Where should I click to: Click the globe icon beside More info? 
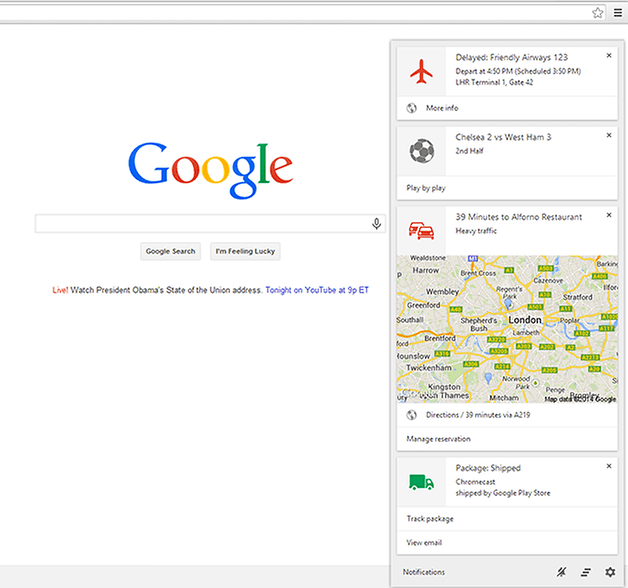tap(411, 108)
